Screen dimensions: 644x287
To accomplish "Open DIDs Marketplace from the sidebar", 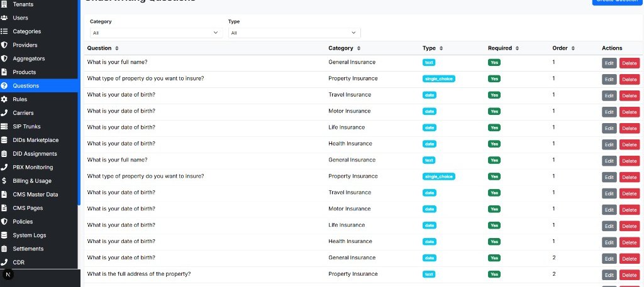I will pos(39,140).
